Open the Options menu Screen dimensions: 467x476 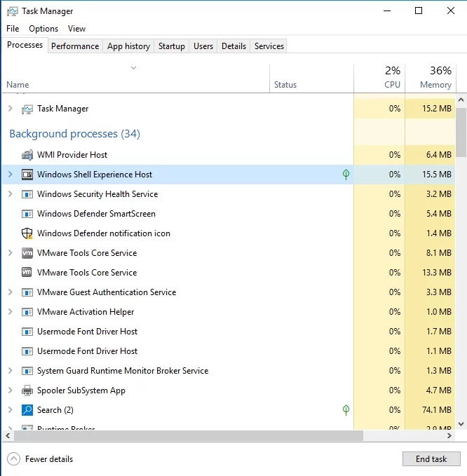tap(43, 29)
